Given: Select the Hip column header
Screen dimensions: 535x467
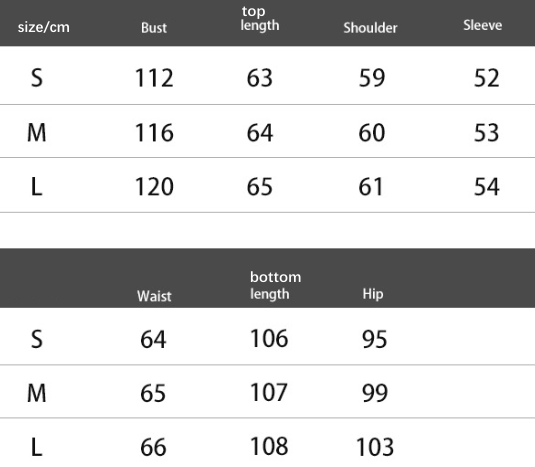Looking at the screenshot, I should point(373,294).
